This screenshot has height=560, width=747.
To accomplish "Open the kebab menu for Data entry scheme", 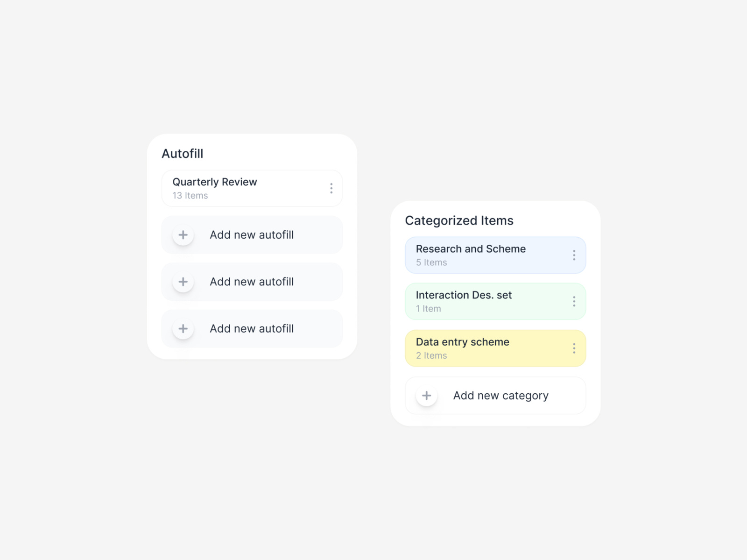I will (x=574, y=348).
